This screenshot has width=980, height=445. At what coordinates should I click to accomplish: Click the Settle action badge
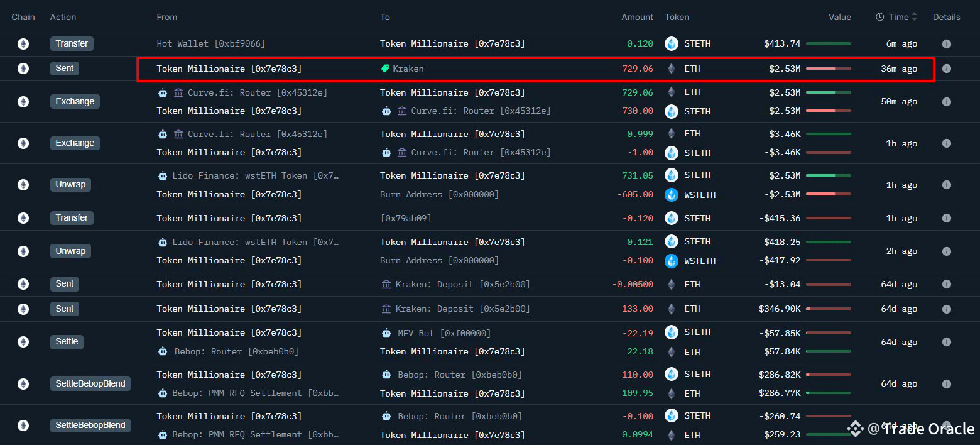[x=67, y=342]
